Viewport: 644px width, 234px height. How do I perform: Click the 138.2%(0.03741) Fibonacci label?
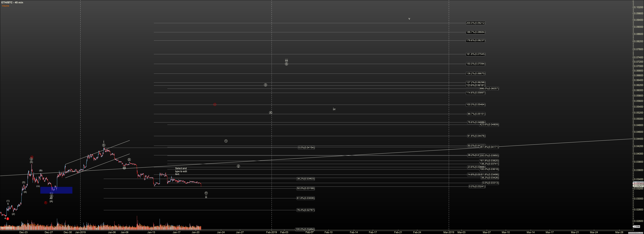(x=489, y=164)
